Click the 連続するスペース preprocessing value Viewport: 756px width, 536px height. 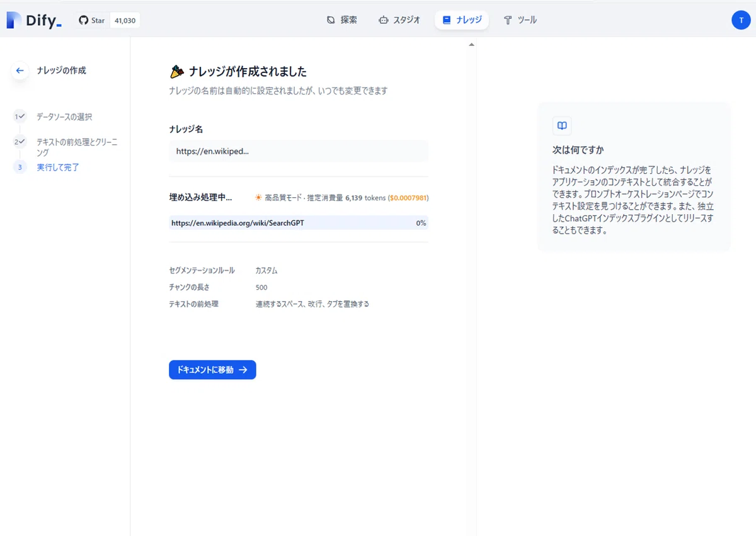tap(312, 304)
